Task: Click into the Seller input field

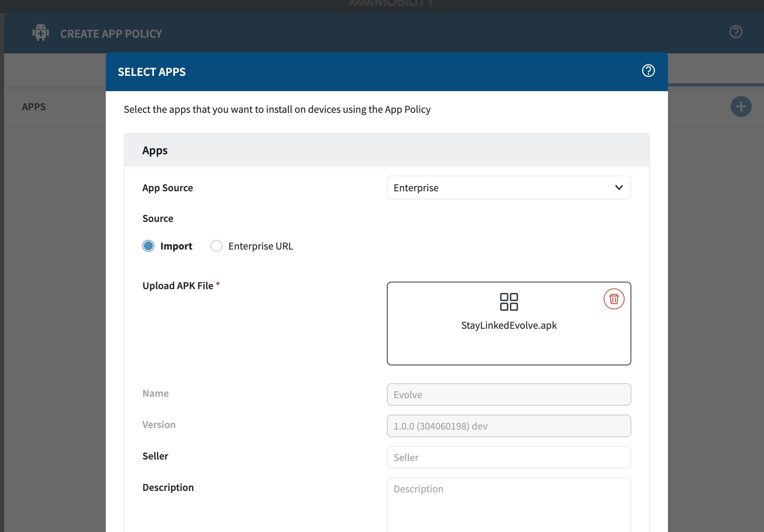Action: pos(509,457)
